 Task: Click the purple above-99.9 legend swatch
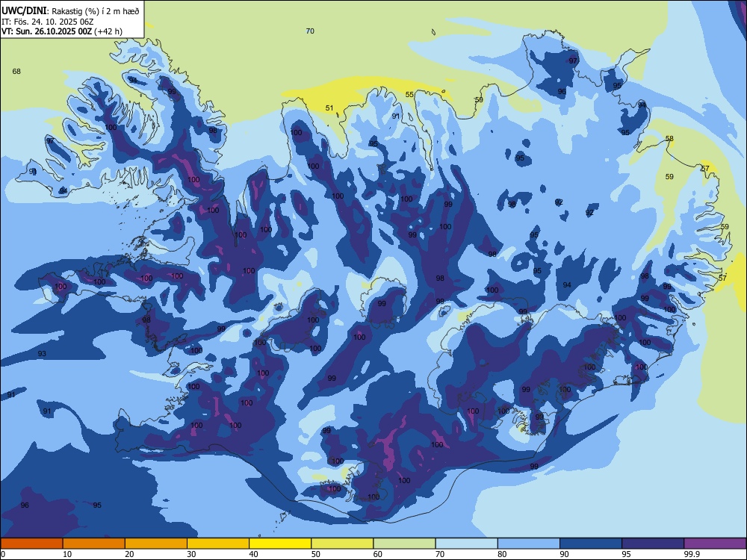715,544
